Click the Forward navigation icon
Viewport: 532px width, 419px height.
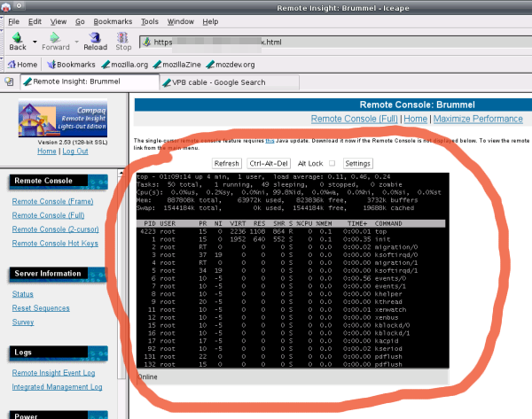(x=56, y=42)
